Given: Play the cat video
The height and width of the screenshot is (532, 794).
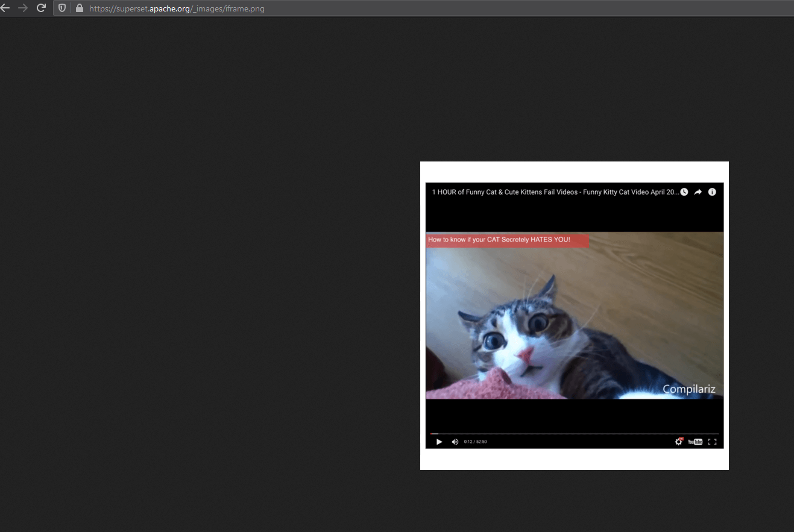Looking at the screenshot, I should coord(439,442).
